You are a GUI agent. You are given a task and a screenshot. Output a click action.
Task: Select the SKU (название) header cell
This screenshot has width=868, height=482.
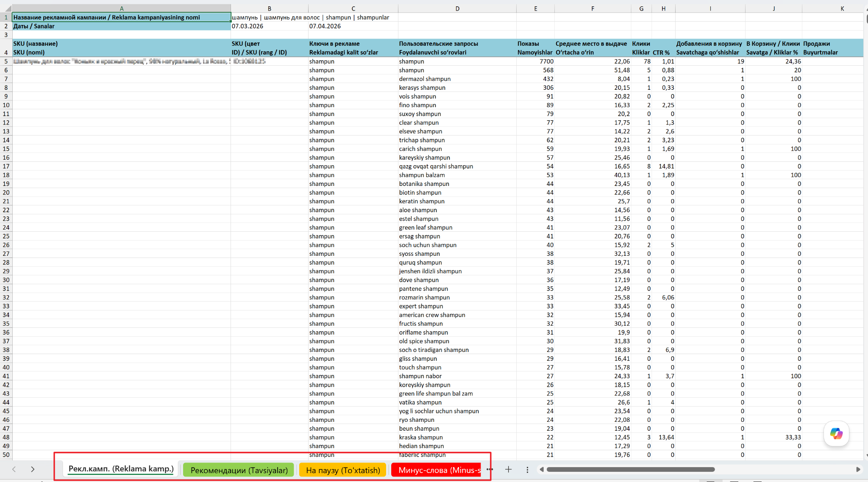tap(122, 48)
